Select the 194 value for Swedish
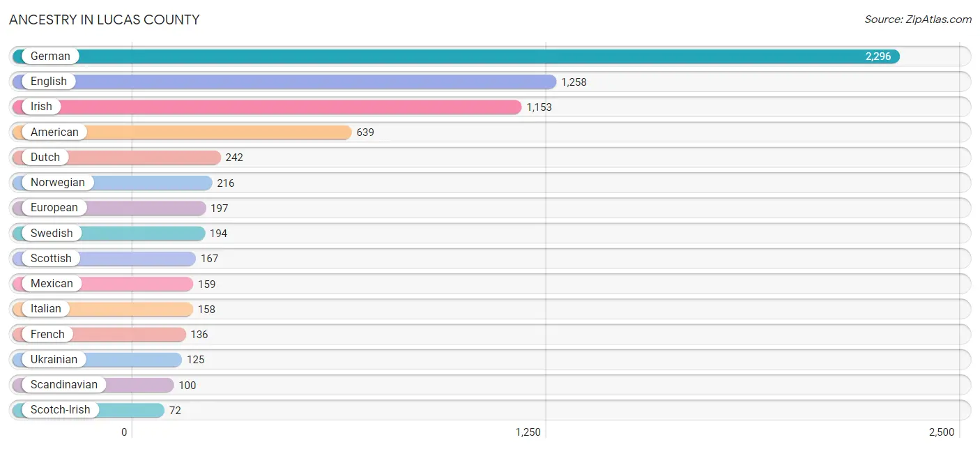 tap(219, 234)
